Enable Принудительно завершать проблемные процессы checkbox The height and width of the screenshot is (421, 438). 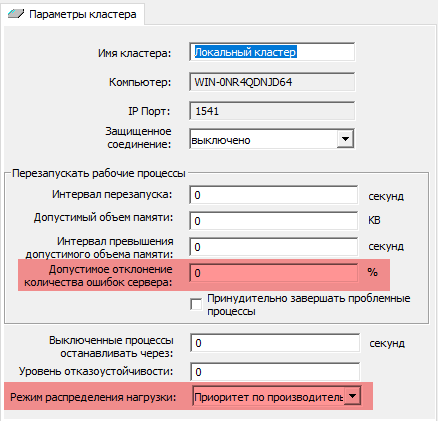(x=196, y=304)
